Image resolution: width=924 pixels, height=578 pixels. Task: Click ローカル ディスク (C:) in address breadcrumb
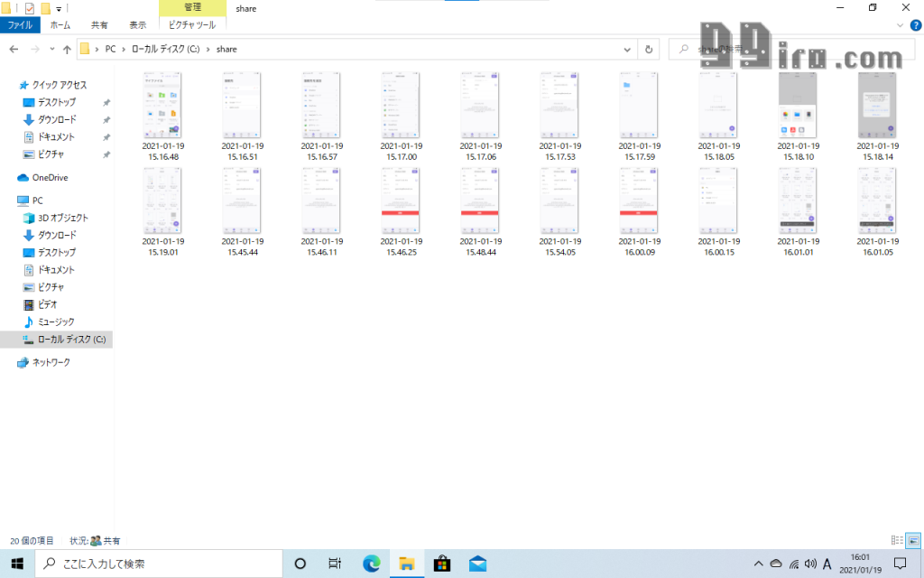point(166,49)
